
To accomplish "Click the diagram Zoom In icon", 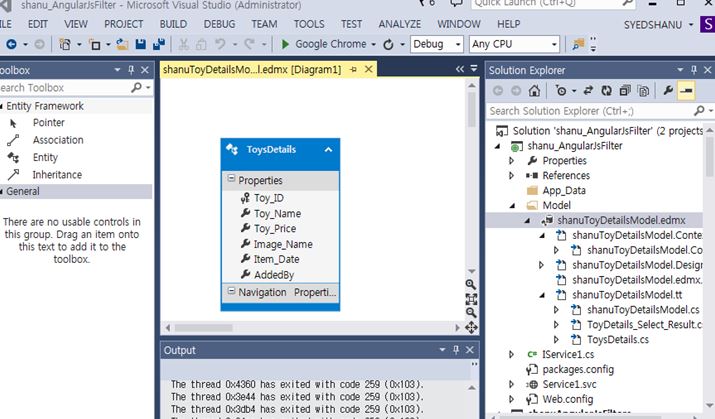I will tap(471, 285).
